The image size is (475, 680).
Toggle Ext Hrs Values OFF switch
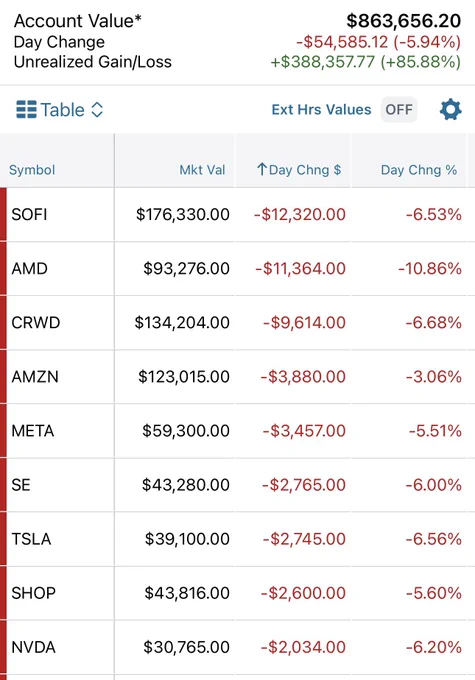[x=399, y=110]
